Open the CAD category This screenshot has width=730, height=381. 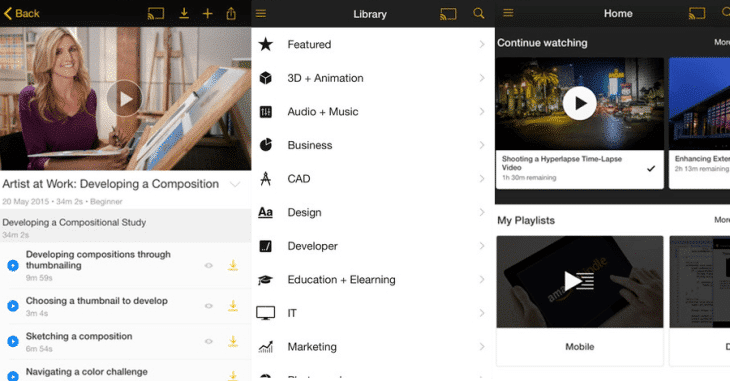click(x=373, y=178)
